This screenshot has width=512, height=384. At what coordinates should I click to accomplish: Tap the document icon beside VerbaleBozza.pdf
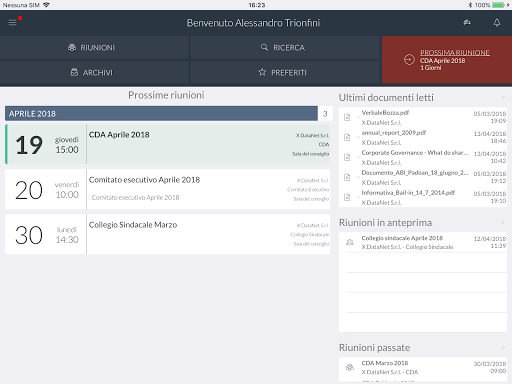pyautogui.click(x=347, y=117)
